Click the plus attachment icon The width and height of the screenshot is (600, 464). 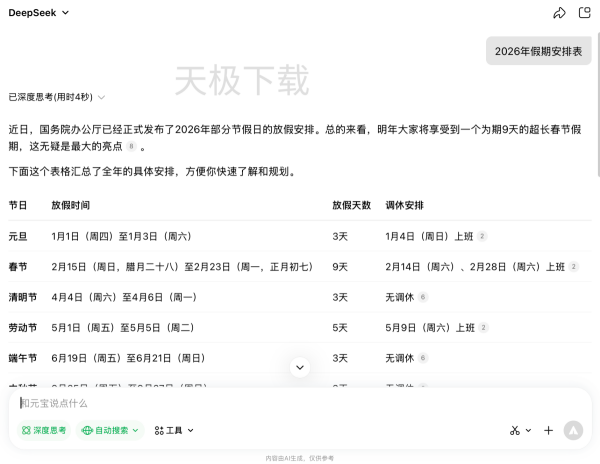(x=548, y=430)
